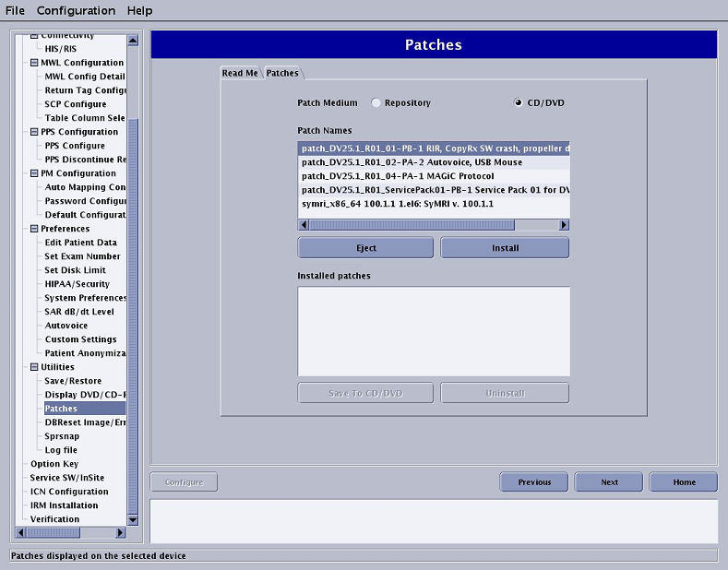Open the Help menu
Viewport: 728px width, 570px height.
point(139,10)
